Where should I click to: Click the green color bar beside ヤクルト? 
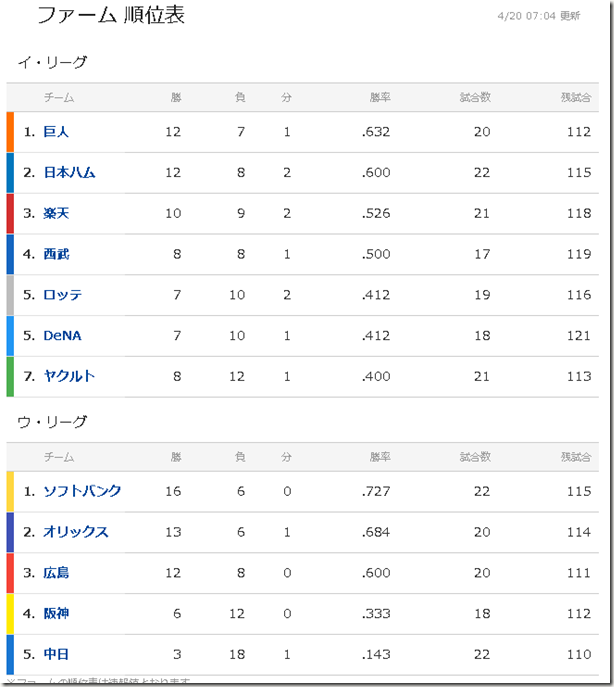[x=10, y=376]
